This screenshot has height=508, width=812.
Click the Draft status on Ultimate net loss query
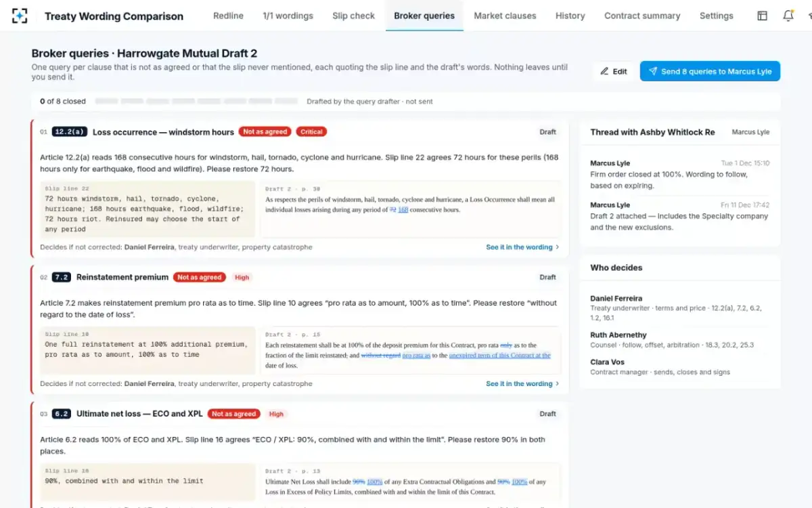(x=547, y=414)
